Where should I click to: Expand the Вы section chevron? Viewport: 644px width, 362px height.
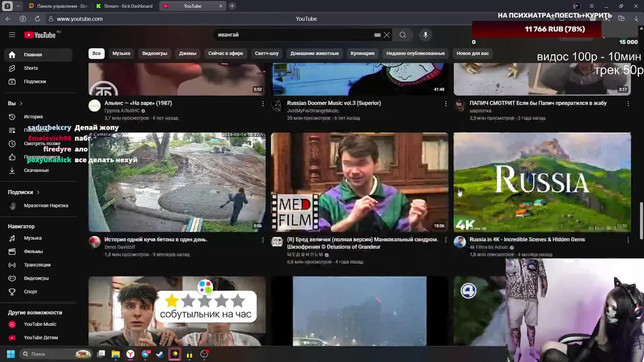[21, 104]
